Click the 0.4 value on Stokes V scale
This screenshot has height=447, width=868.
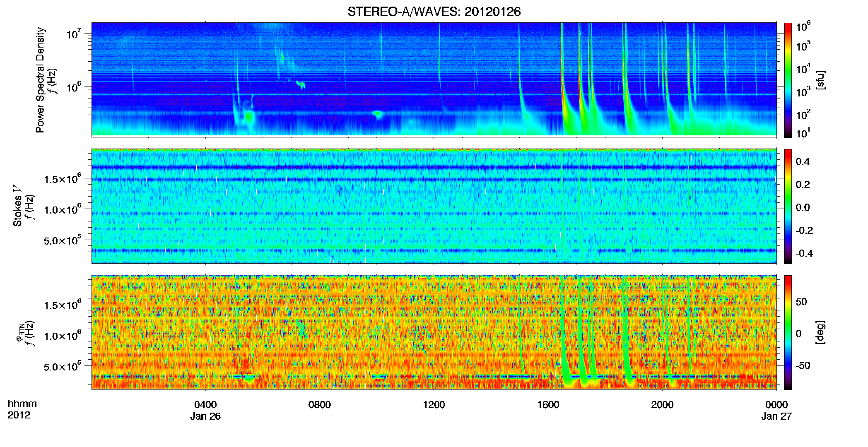click(x=803, y=162)
